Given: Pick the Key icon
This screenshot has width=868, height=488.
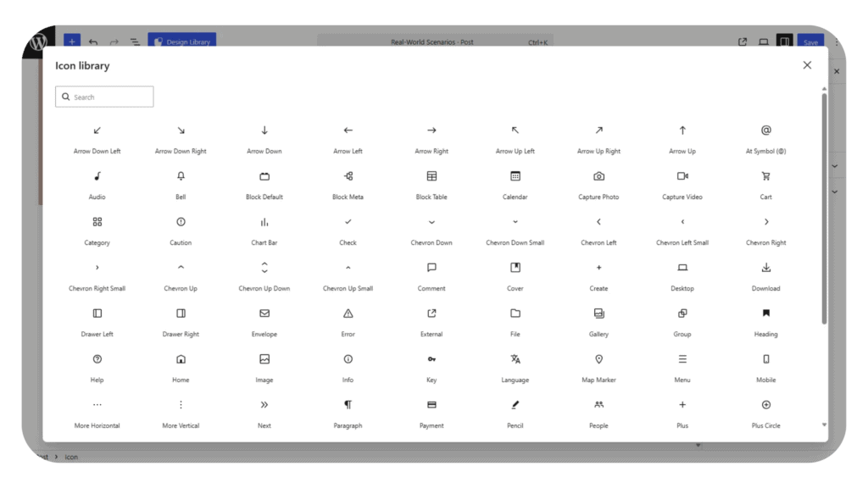Looking at the screenshot, I should click(431, 359).
